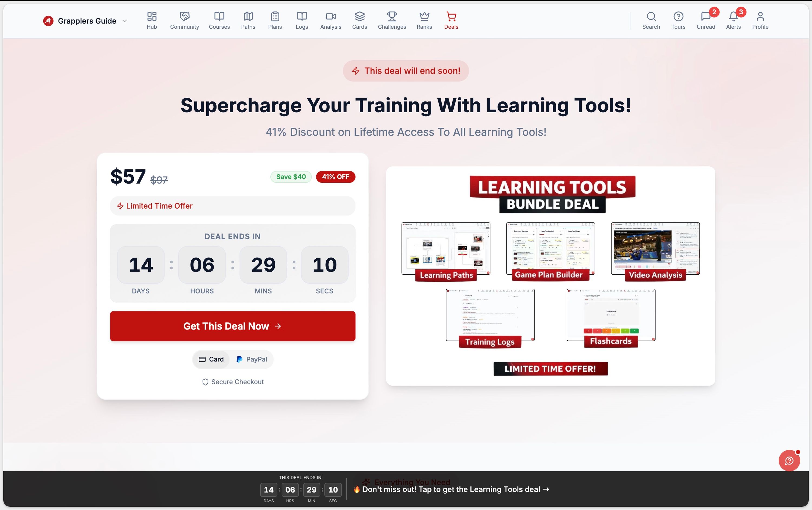The width and height of the screenshot is (812, 510).
Task: Click the Everything You Need footer text
Action: pos(412,482)
